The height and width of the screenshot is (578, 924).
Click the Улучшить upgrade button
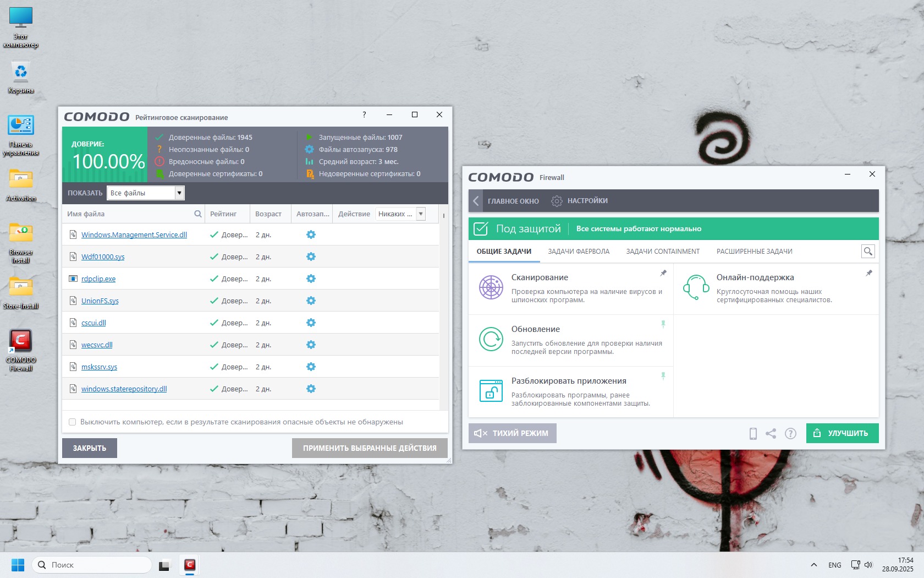pos(842,433)
